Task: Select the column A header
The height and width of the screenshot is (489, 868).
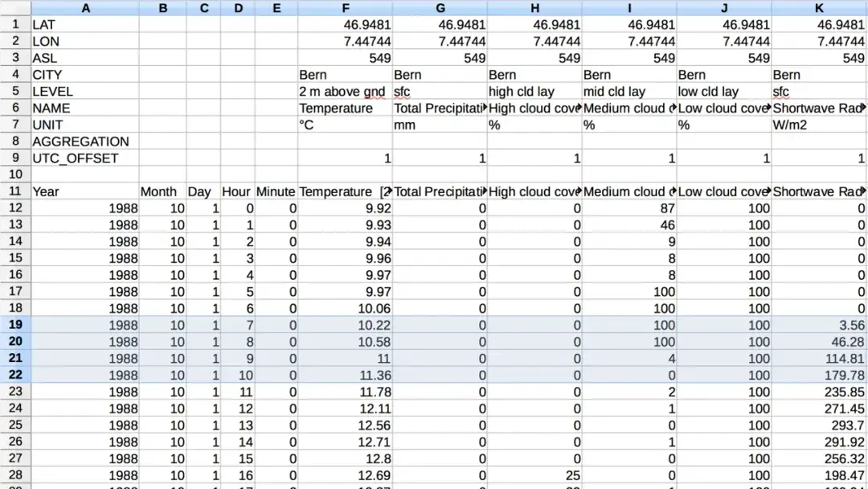Action: 85,8
